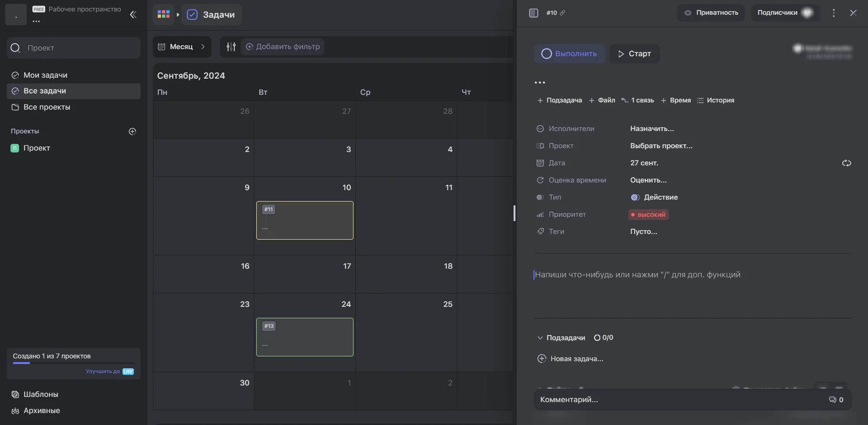Collapse the Подзадачи section
The height and width of the screenshot is (425, 868).
[540, 338]
